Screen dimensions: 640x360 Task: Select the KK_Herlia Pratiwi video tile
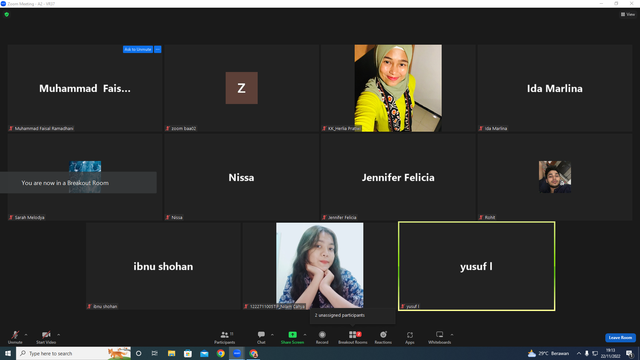coord(398,88)
